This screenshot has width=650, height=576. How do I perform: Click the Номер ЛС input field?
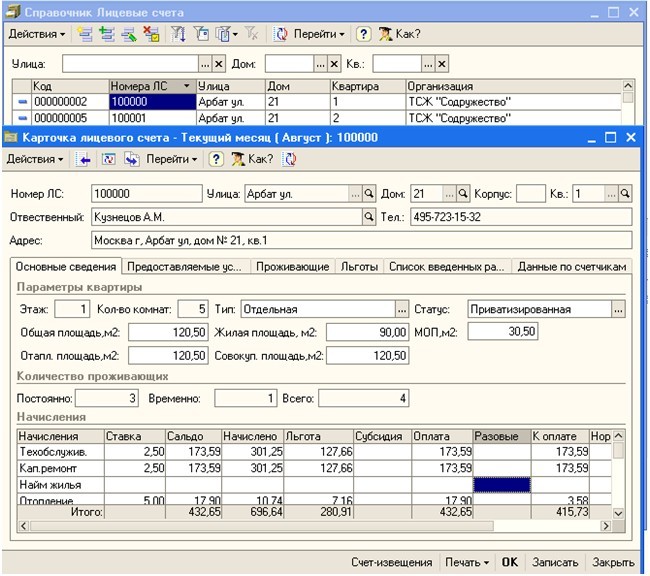coord(147,194)
